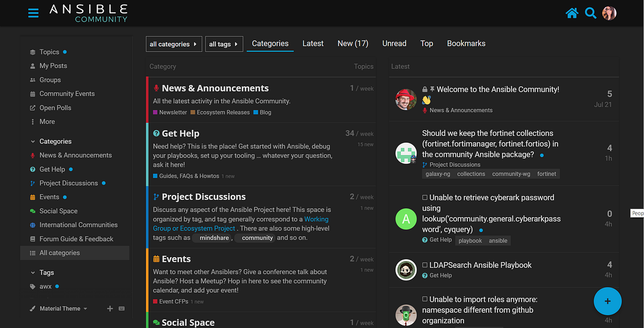Switch to the Latest tab

[313, 43]
